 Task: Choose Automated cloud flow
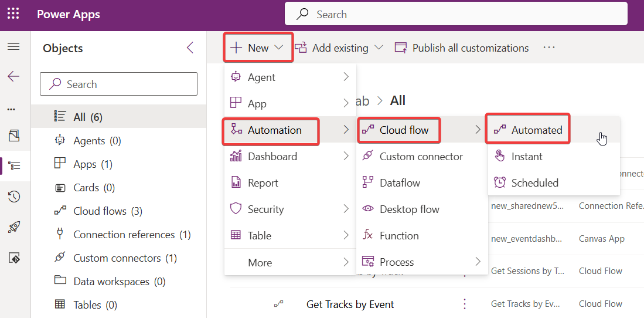coord(554,130)
